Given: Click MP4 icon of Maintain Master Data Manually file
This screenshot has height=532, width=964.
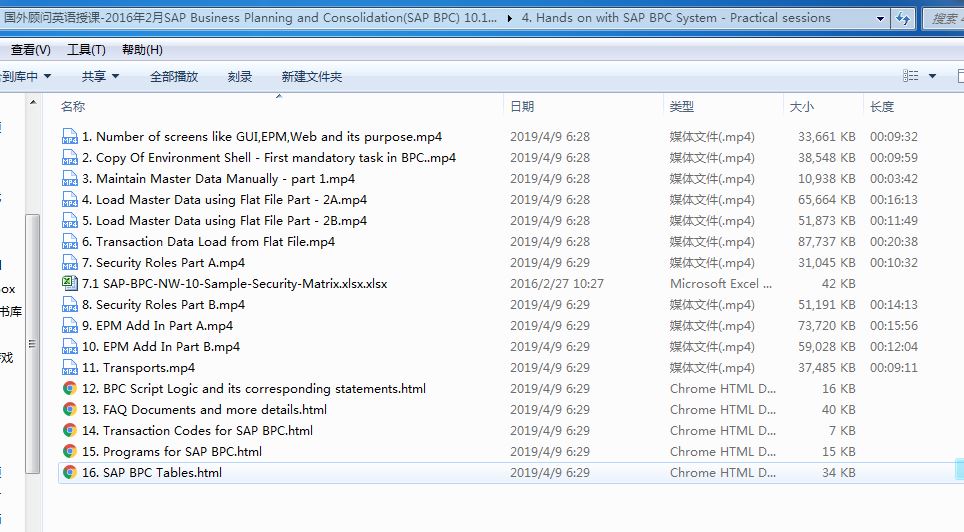Looking at the screenshot, I should pyautogui.click(x=69, y=178).
